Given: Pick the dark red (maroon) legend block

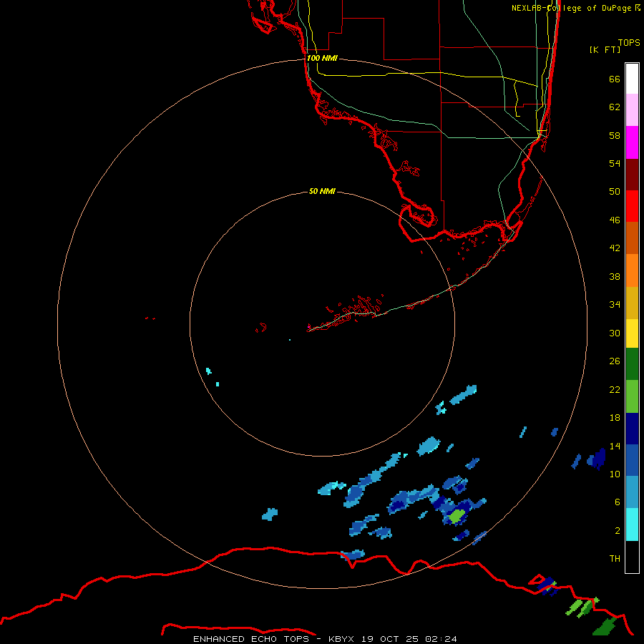Looking at the screenshot, I should click(632, 175).
